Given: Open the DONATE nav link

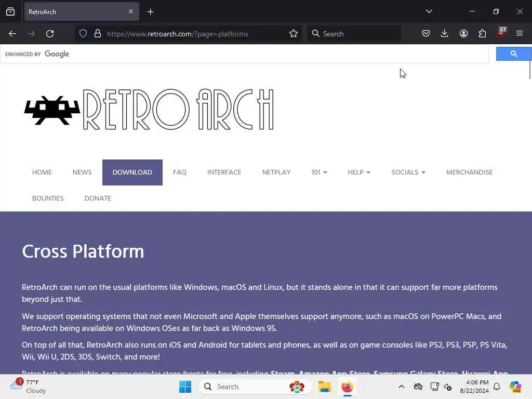Looking at the screenshot, I should 98,198.
